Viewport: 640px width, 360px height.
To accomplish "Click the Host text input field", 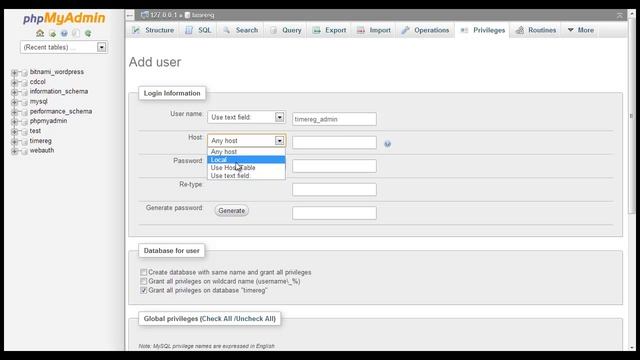I will 334,142.
